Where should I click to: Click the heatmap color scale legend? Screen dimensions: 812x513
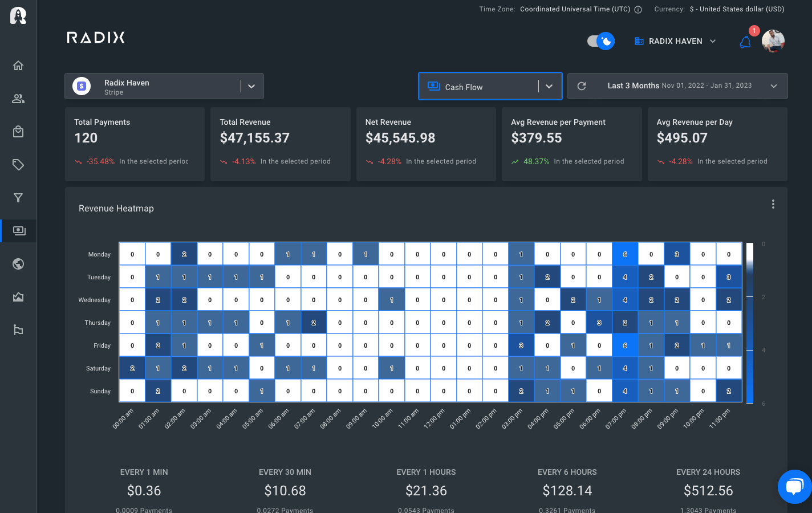[x=751, y=322]
